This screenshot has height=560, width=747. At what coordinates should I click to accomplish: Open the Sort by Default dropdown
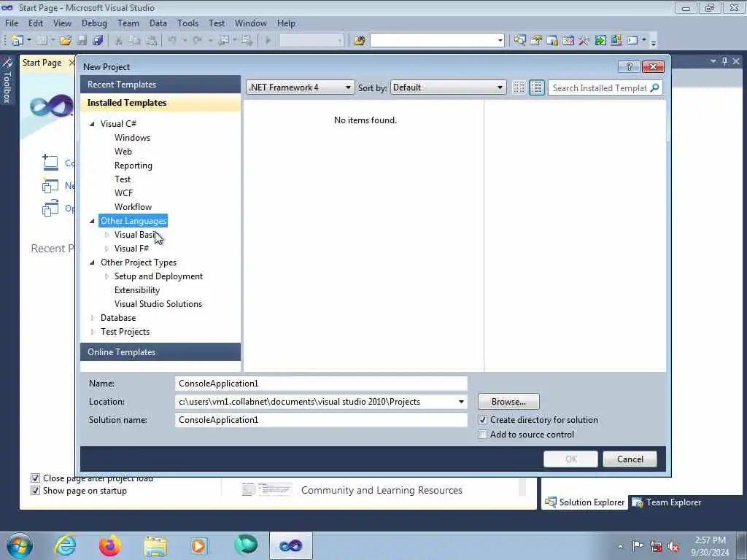pyautogui.click(x=448, y=87)
